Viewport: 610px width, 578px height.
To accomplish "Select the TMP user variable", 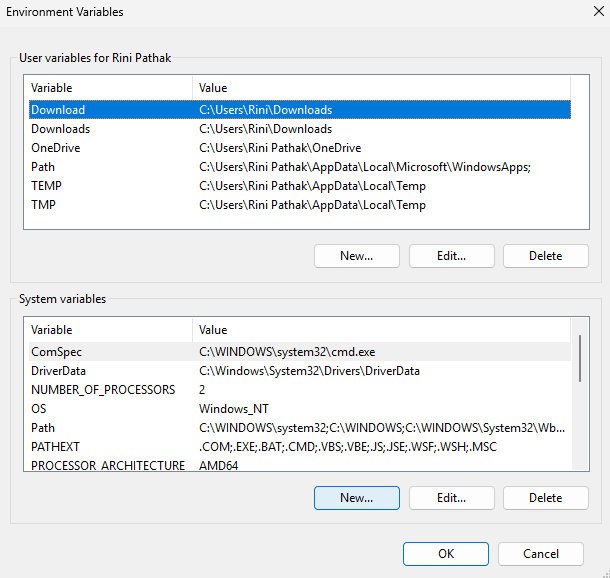I will [x=45, y=205].
